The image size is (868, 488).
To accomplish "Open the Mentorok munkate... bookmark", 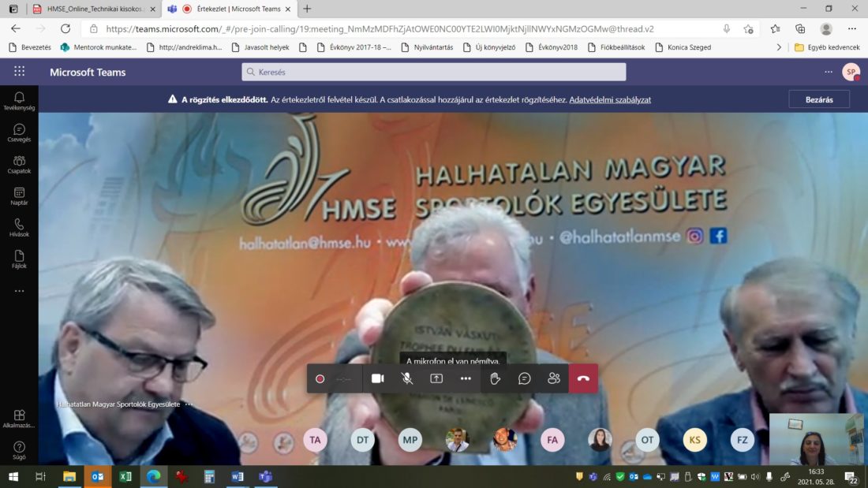I will (99, 47).
